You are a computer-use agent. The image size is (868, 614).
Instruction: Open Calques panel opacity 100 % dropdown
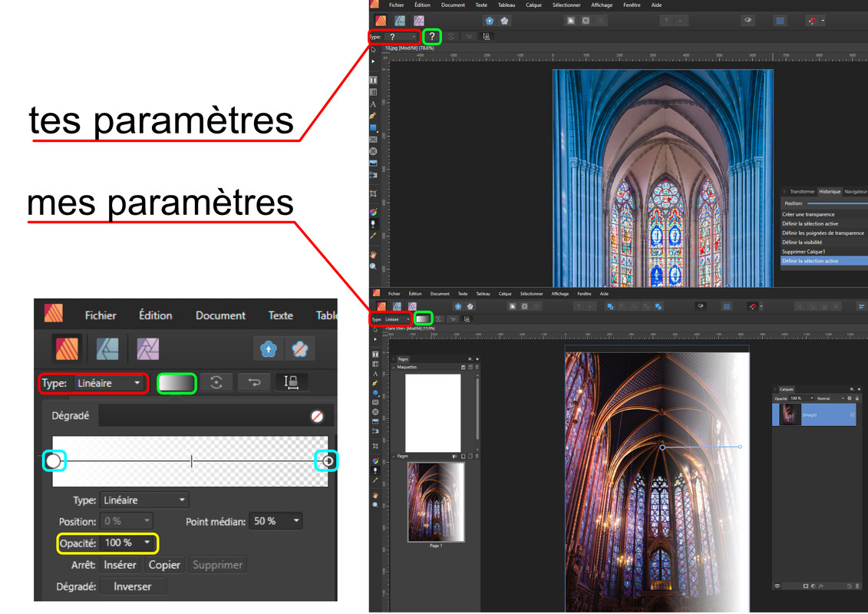click(801, 398)
